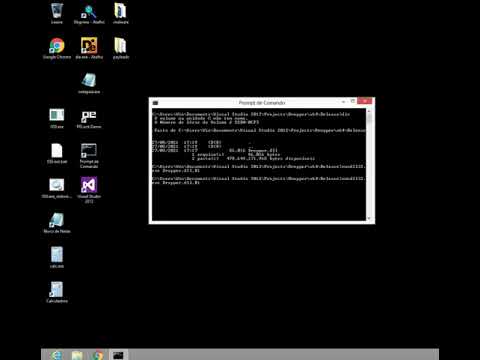Click the command prompt scrollbar up arrow
This screenshot has height=360, width=480.
click(x=369, y=111)
